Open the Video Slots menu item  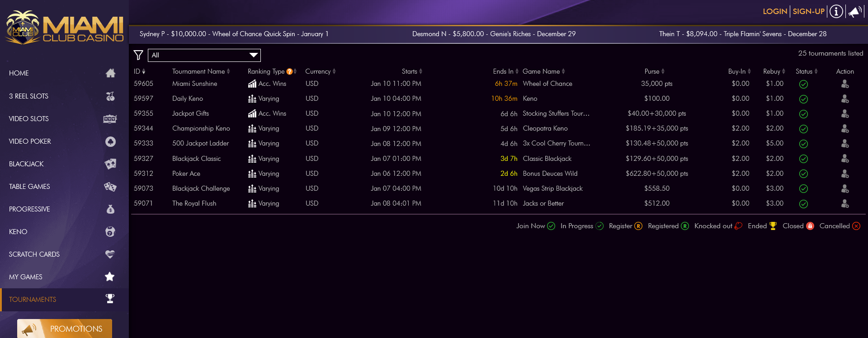62,119
